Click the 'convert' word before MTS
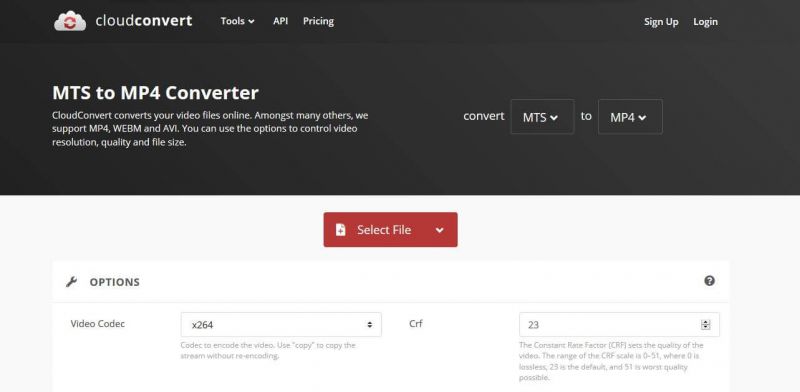The height and width of the screenshot is (392, 800). click(x=484, y=116)
